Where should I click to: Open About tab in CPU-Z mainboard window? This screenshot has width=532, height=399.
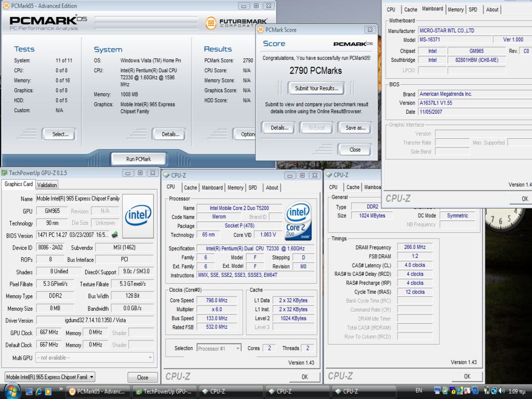coord(493,9)
